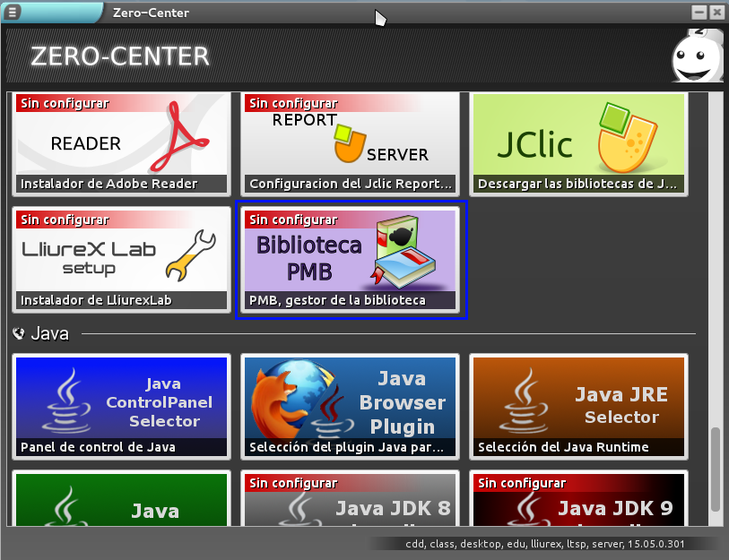Open Java Browser Plugin selector
Screen dimensions: 729x560
coord(350,403)
